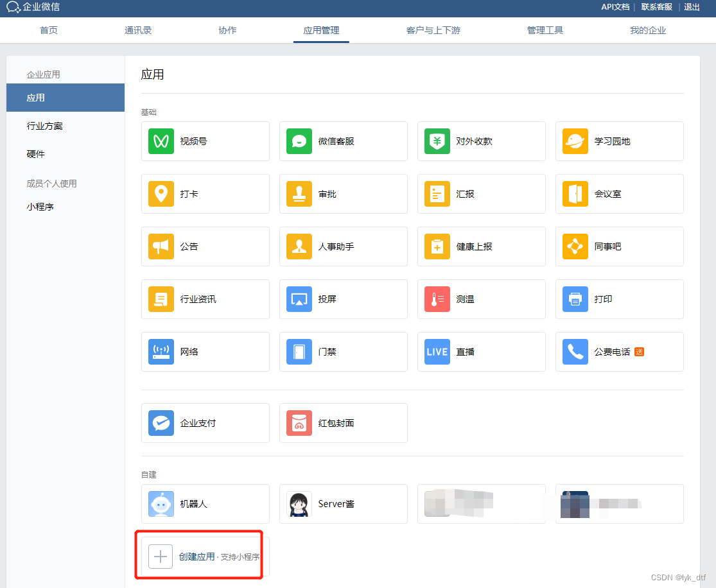This screenshot has width=716, height=588.
Task: Open the last blurred self-built app card
Action: (619, 504)
